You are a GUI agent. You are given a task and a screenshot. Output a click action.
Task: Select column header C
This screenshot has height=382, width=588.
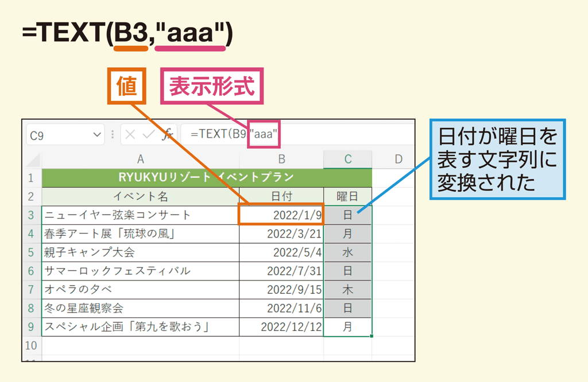point(347,159)
